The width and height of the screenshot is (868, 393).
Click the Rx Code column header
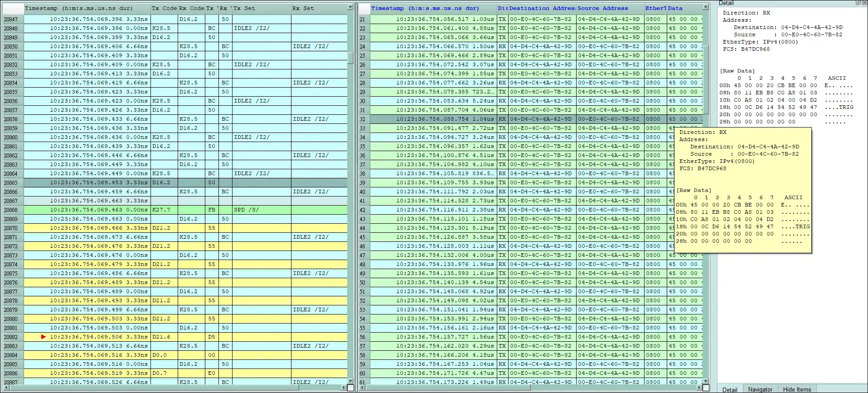pos(191,8)
